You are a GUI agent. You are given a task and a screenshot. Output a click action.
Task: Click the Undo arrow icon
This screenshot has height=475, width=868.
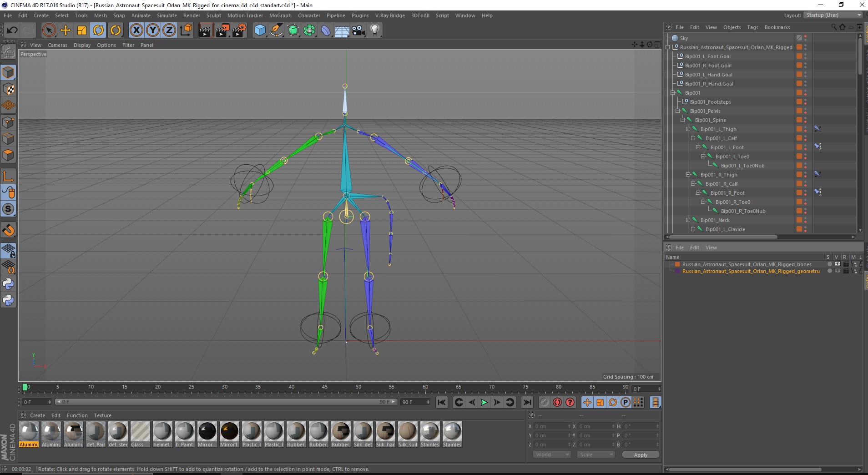click(12, 30)
